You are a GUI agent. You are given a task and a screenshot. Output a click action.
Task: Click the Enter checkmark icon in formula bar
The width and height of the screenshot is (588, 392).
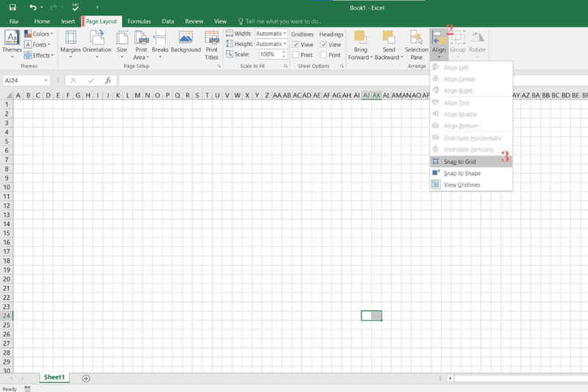pyautogui.click(x=90, y=80)
